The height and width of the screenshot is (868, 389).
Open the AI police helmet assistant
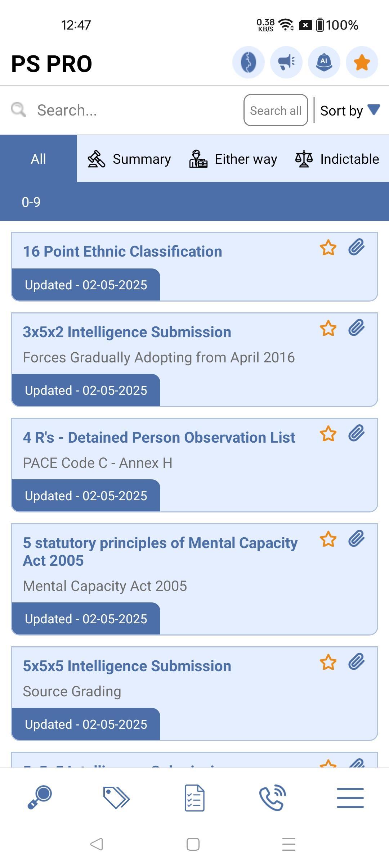click(324, 62)
